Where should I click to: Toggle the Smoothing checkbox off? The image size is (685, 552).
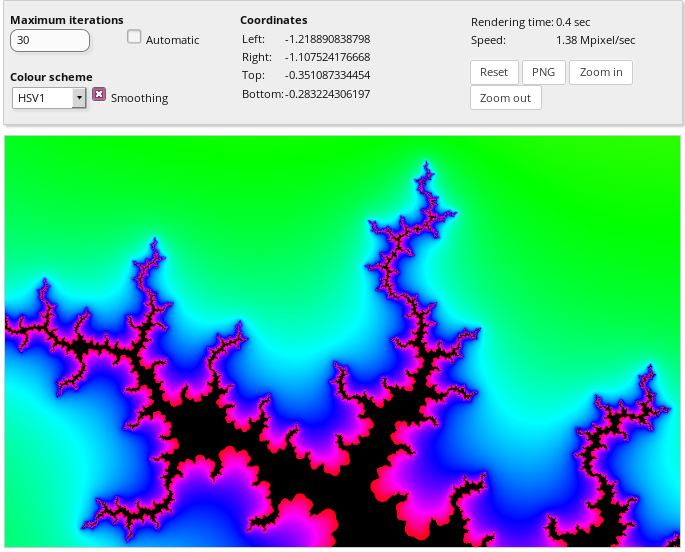point(99,94)
